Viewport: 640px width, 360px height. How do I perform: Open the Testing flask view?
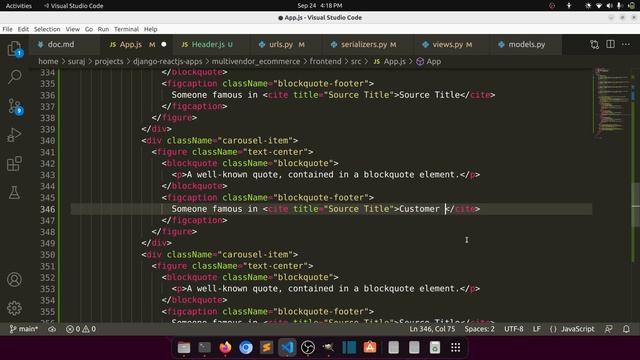pos(14,193)
